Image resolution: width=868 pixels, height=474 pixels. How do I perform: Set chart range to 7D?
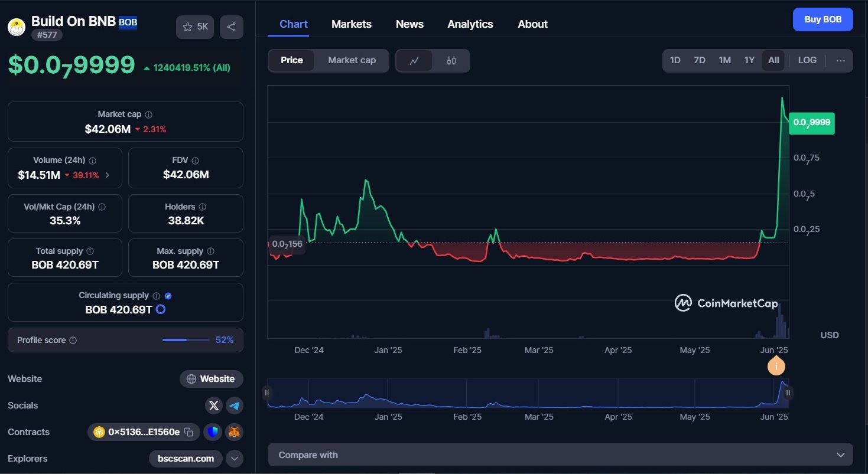click(700, 60)
